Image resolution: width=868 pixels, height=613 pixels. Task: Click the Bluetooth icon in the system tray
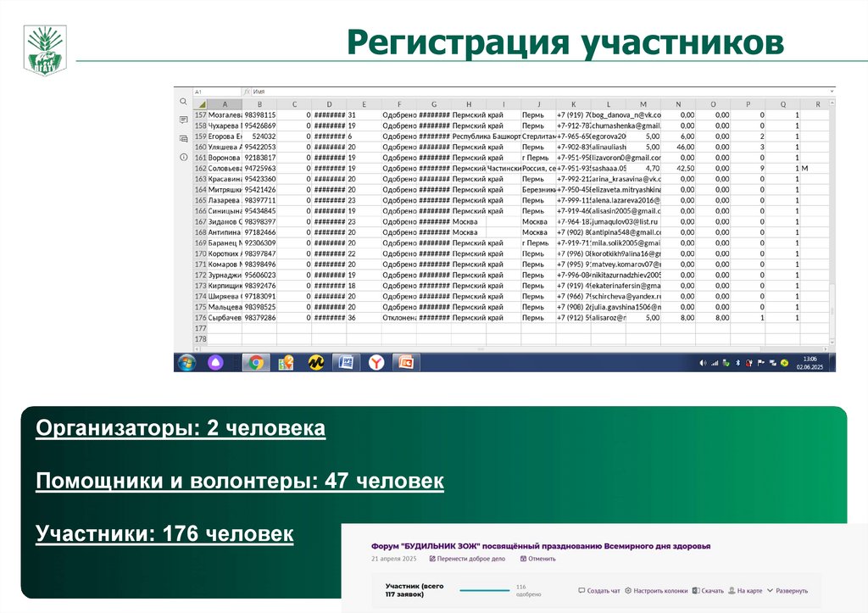(737, 363)
